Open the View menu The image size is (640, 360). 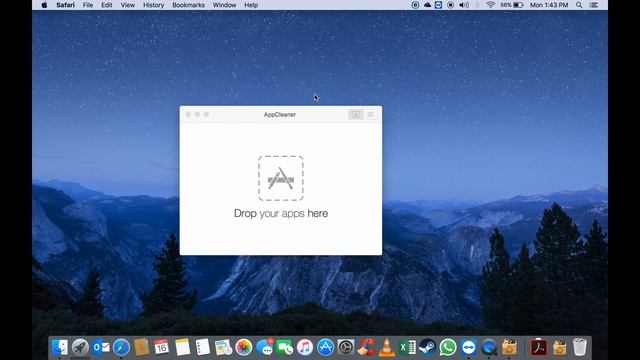127,5
